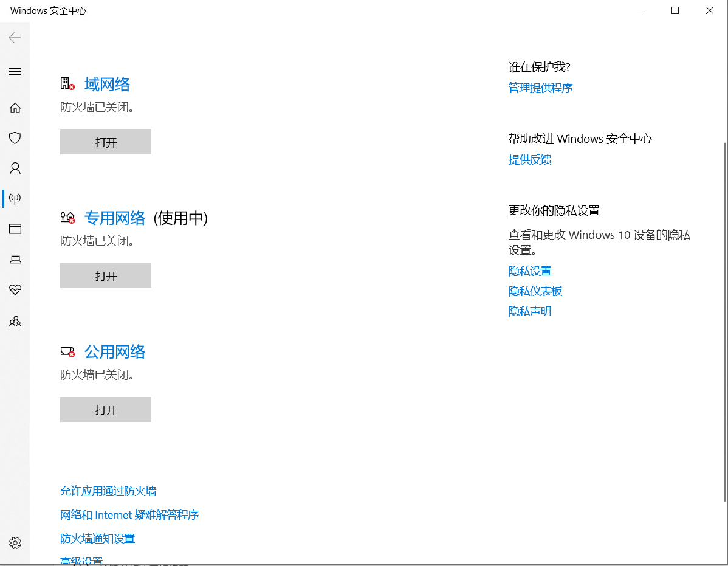The height and width of the screenshot is (566, 728).
Task: Click 更改你的隐私设置 heading
Action: [x=554, y=211]
